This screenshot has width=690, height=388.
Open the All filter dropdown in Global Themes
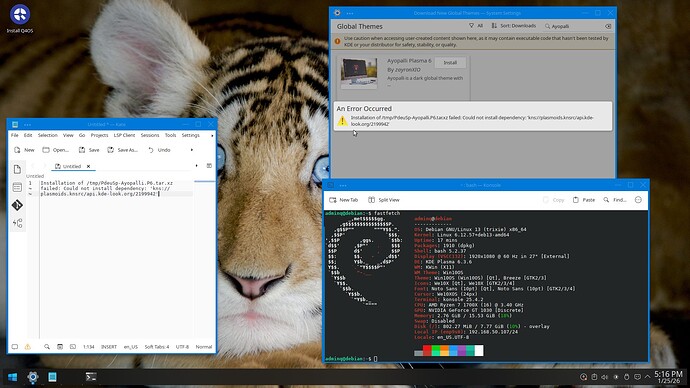[x=476, y=26]
